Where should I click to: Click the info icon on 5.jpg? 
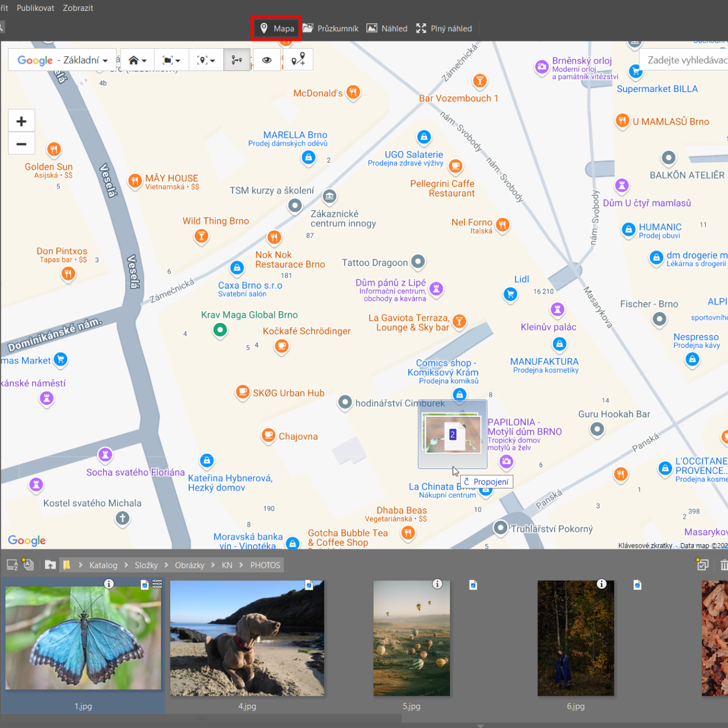[x=437, y=584]
